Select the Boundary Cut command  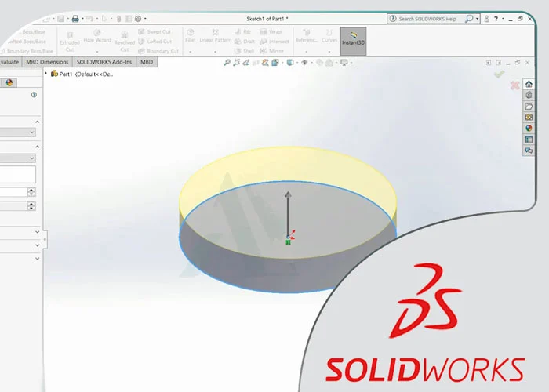(158, 51)
